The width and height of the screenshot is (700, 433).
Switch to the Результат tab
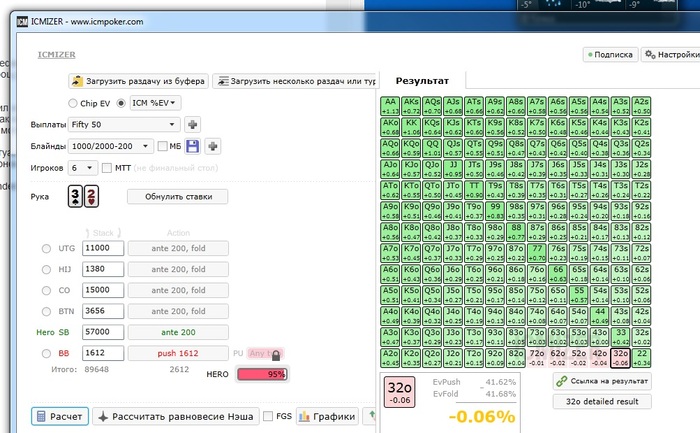[422, 81]
